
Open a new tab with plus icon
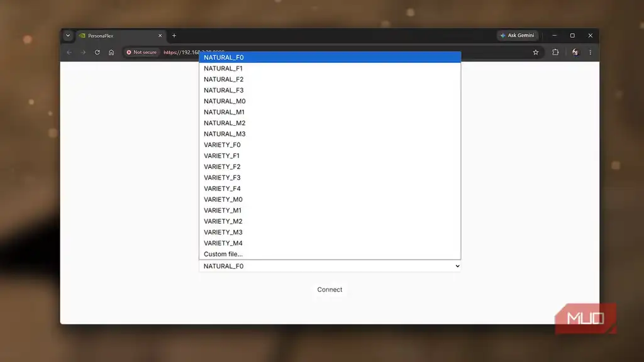174,36
